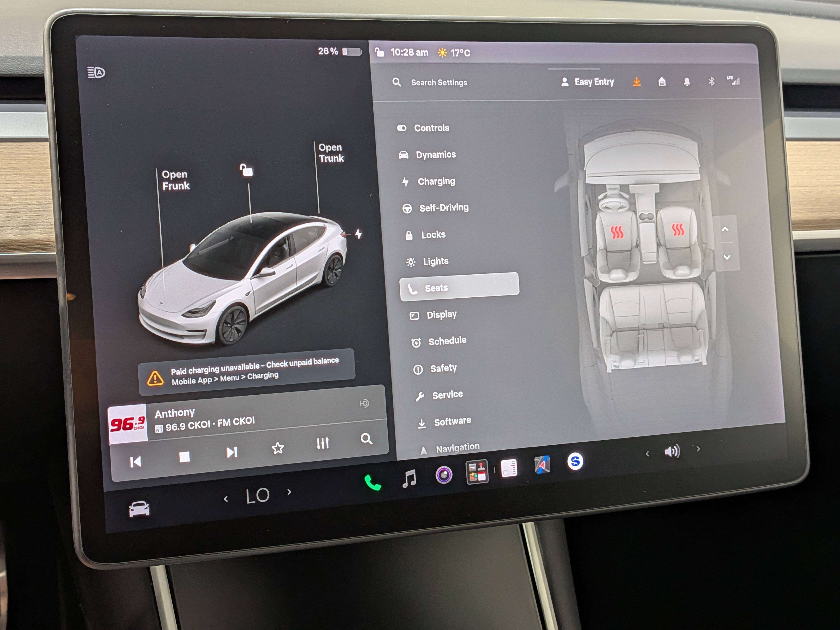Search radio stations with magnifier icon
840x630 pixels.
pyautogui.click(x=366, y=439)
